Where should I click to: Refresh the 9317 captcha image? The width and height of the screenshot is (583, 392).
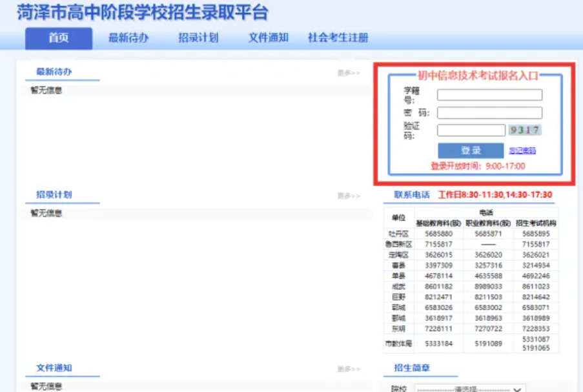(x=524, y=130)
